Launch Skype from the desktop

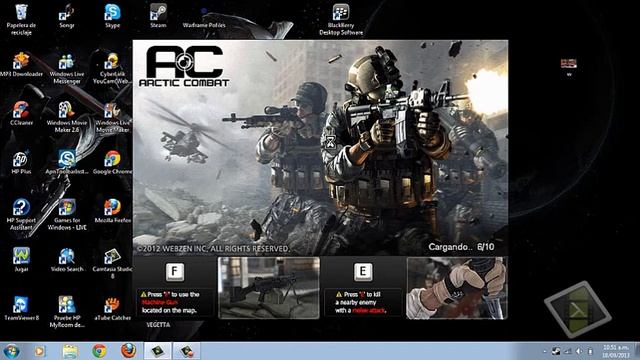pos(112,16)
